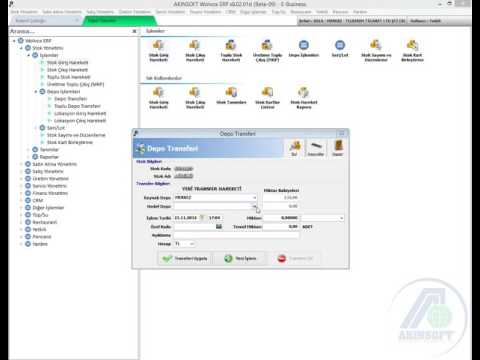
Task: Click the Özel Kodu input field
Action: [x=194, y=227]
